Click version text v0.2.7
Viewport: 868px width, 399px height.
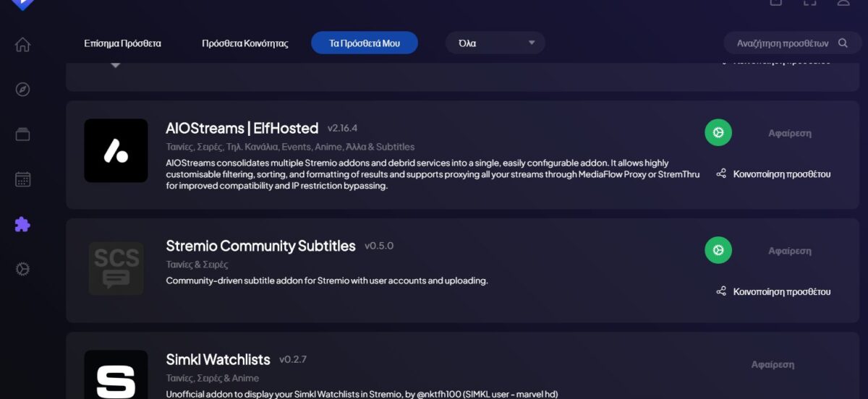(x=293, y=359)
